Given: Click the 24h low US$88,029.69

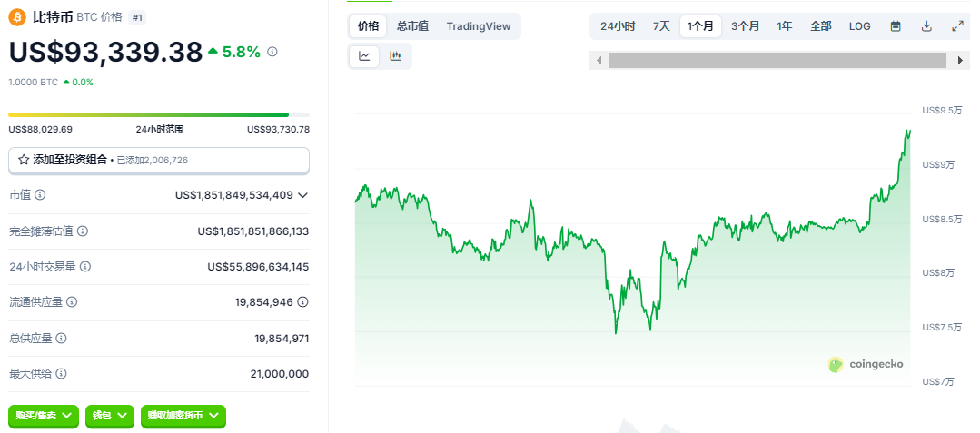Looking at the screenshot, I should pyautogui.click(x=41, y=129).
